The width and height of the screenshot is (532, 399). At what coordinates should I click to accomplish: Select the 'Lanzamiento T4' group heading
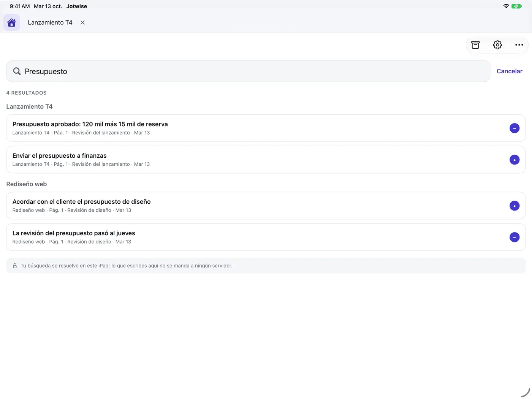[x=29, y=106]
